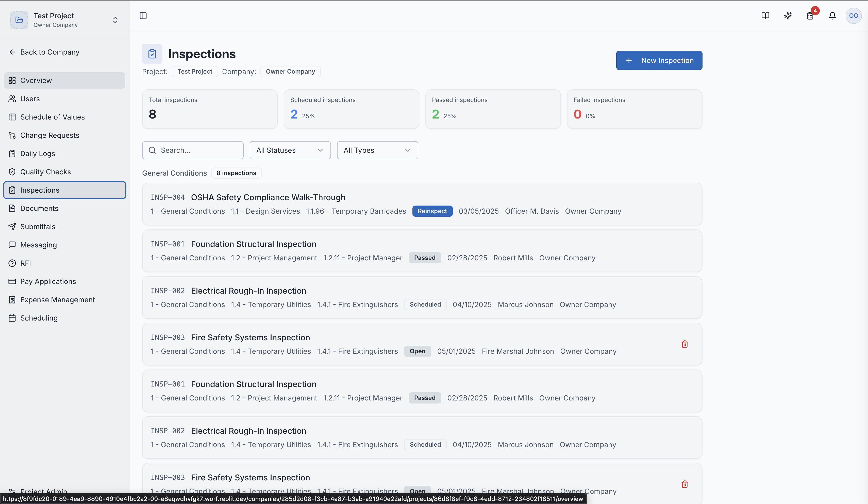Open second Foundation Structural Inspection entry
Viewport: 868px width, 504px height.
(422, 391)
